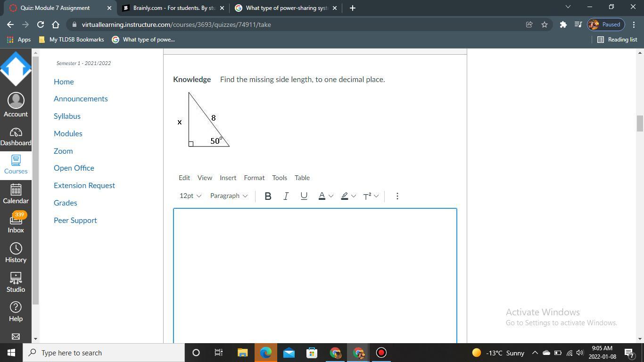Click the school logo atop the Canvas sidebar
Image resolution: width=644 pixels, height=362 pixels.
[16, 69]
